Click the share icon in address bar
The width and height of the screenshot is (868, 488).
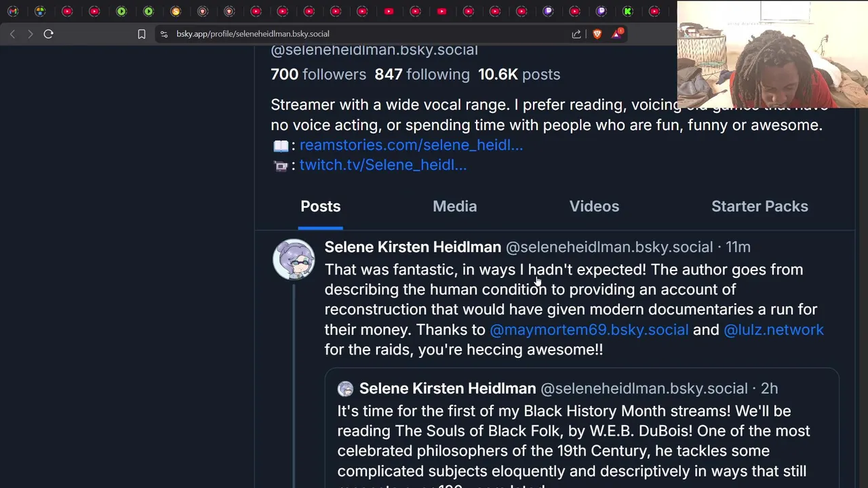point(576,34)
